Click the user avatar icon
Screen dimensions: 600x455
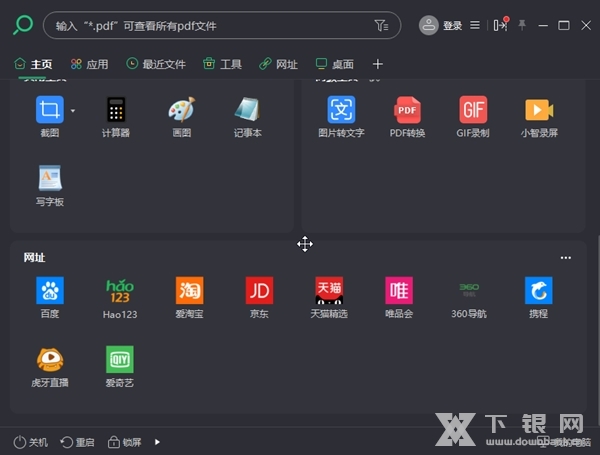pyautogui.click(x=429, y=26)
